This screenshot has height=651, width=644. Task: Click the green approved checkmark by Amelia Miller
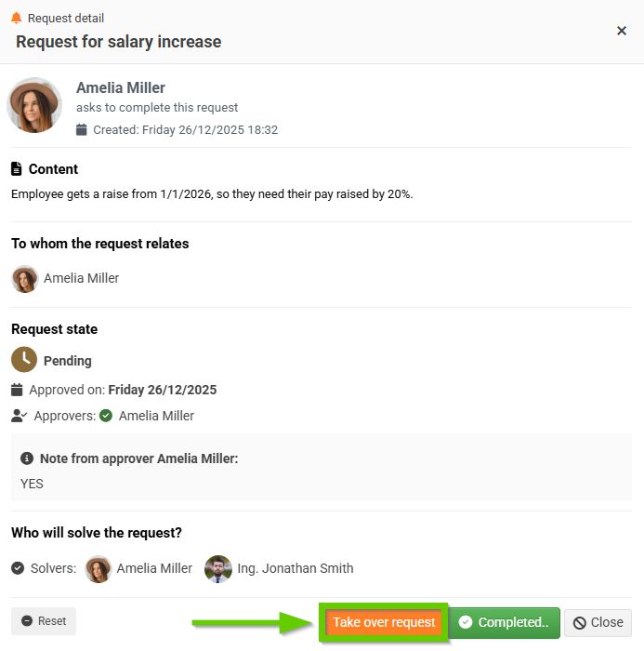tap(106, 416)
